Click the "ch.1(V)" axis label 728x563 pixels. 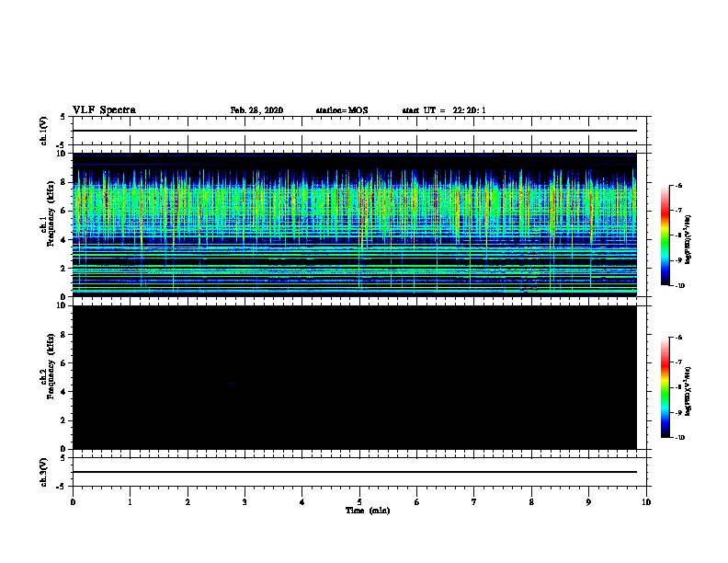coord(43,131)
